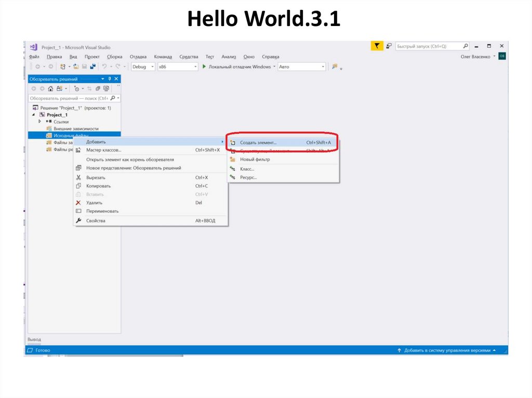This screenshot has width=532, height=398.
Task: Open the Сборка menu
Action: point(115,57)
